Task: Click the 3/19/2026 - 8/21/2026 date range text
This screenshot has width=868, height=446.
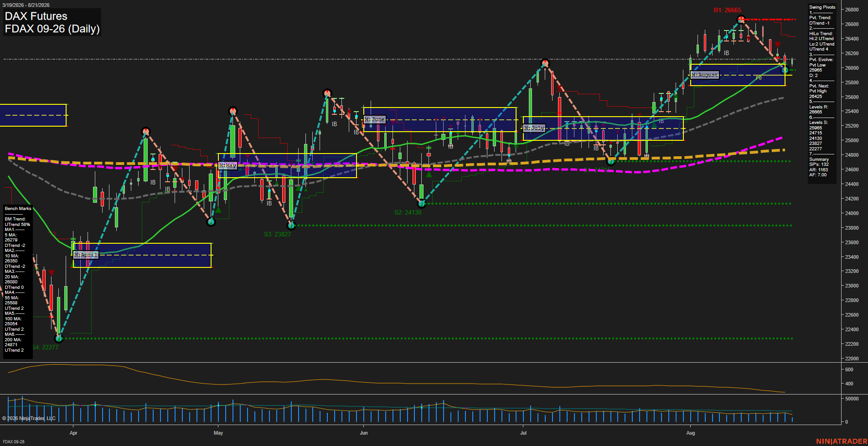Action: (x=26, y=5)
